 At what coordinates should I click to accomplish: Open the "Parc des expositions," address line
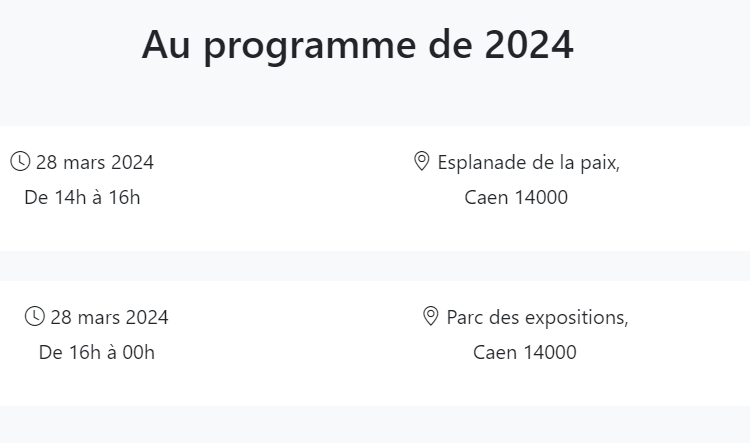pos(538,318)
